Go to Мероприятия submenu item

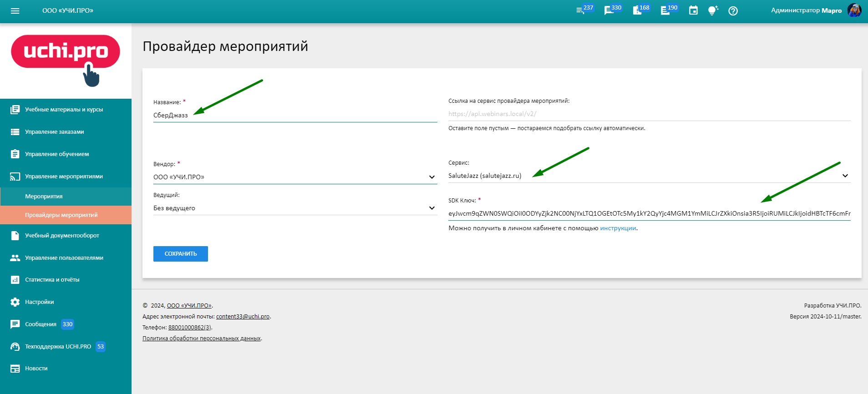click(x=66, y=197)
